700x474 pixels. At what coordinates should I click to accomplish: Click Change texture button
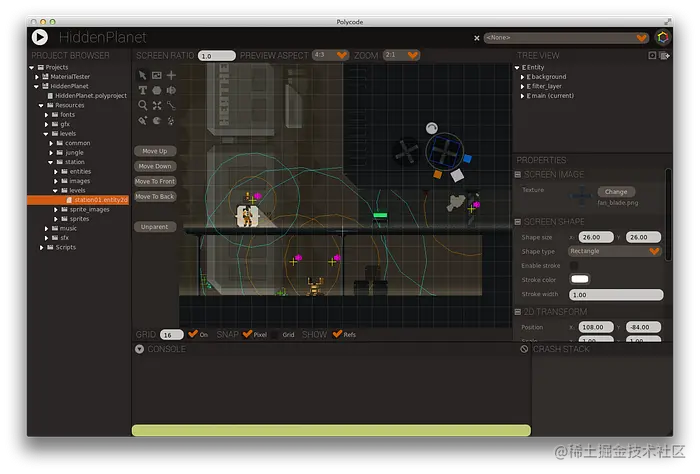[x=616, y=191]
